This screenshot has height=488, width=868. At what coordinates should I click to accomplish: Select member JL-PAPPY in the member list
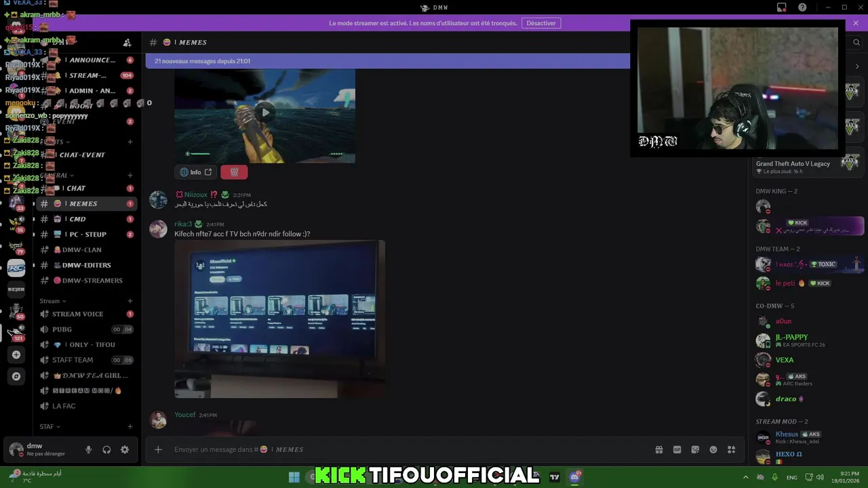808,340
